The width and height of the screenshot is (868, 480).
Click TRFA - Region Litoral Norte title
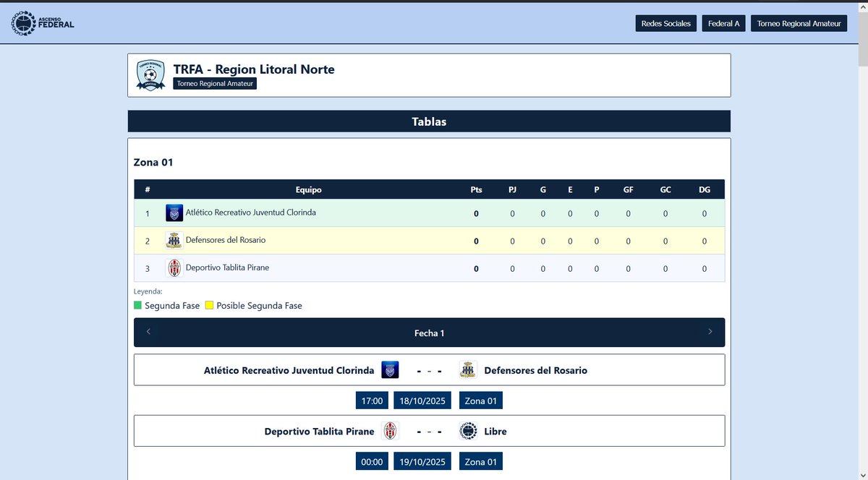pyautogui.click(x=254, y=69)
